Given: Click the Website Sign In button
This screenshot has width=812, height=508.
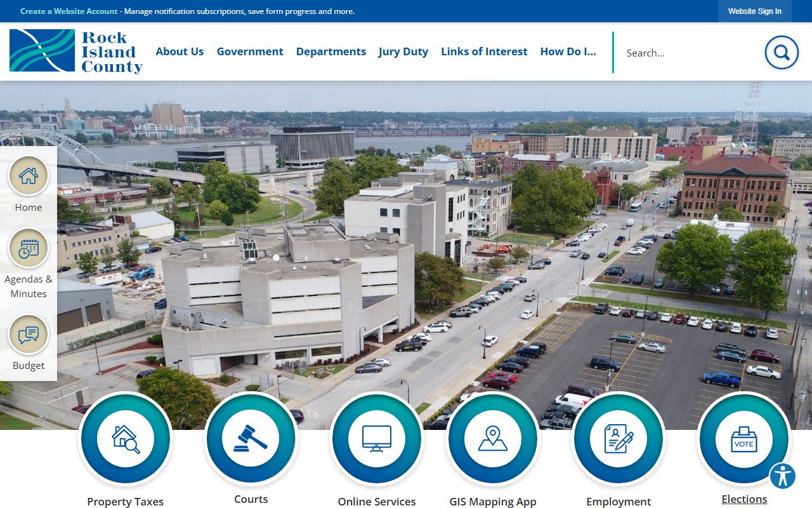Looking at the screenshot, I should [x=755, y=11].
